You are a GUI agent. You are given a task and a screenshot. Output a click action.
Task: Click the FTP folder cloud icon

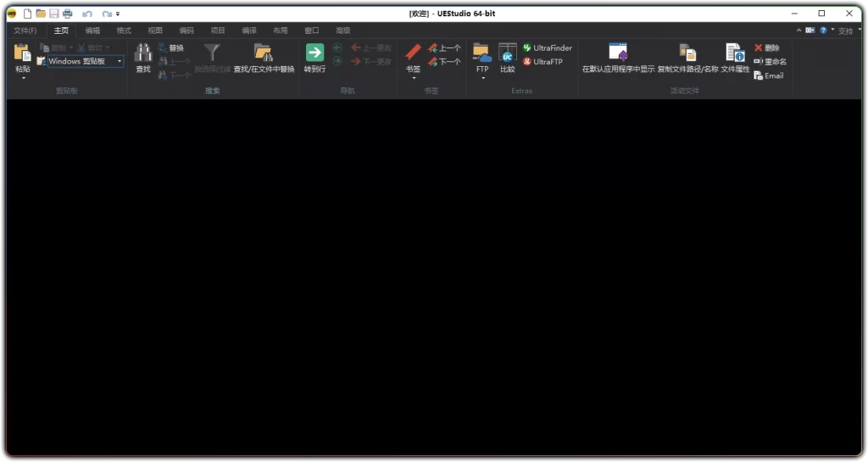coord(482,53)
